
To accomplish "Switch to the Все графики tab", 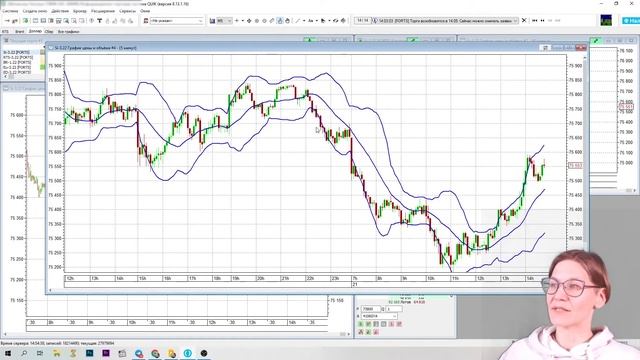I will click(69, 31).
